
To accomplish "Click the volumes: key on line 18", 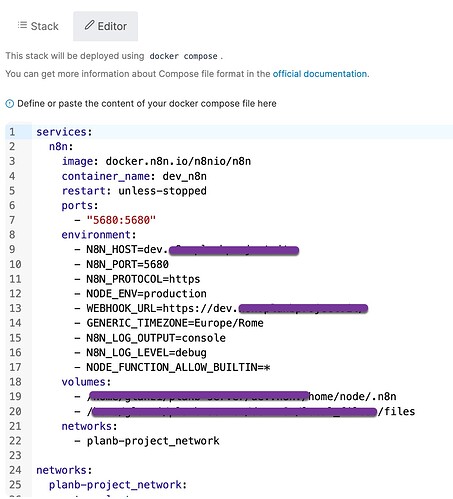I will [x=86, y=382].
